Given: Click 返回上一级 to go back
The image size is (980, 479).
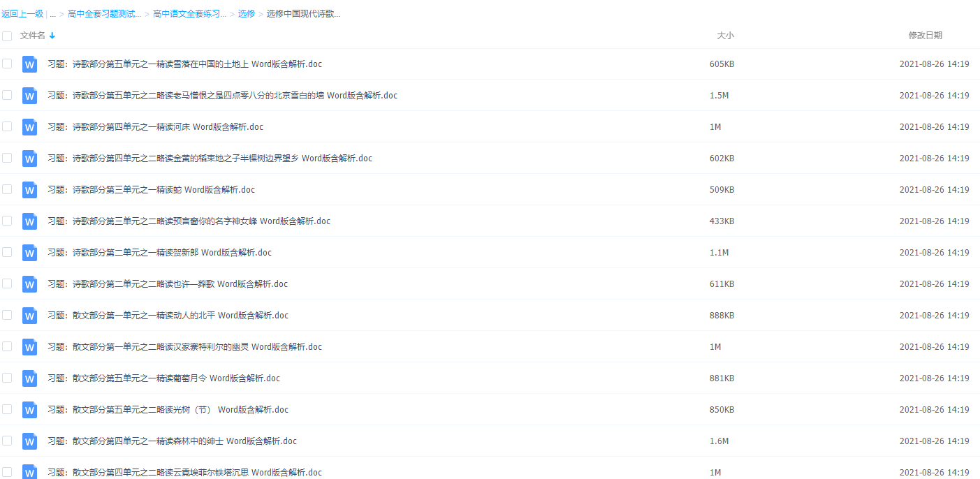Looking at the screenshot, I should point(22,14).
